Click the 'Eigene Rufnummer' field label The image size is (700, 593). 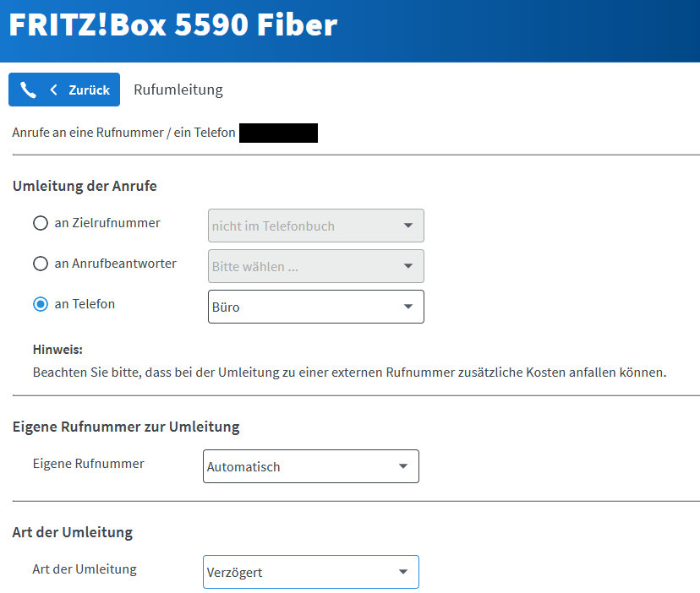pyautogui.click(x=88, y=464)
